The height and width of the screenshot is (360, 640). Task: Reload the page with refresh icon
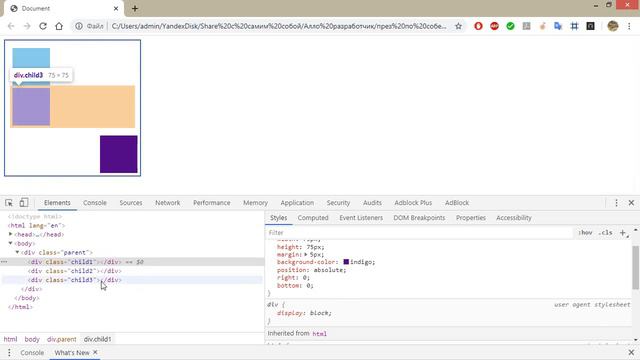pyautogui.click(x=43, y=26)
